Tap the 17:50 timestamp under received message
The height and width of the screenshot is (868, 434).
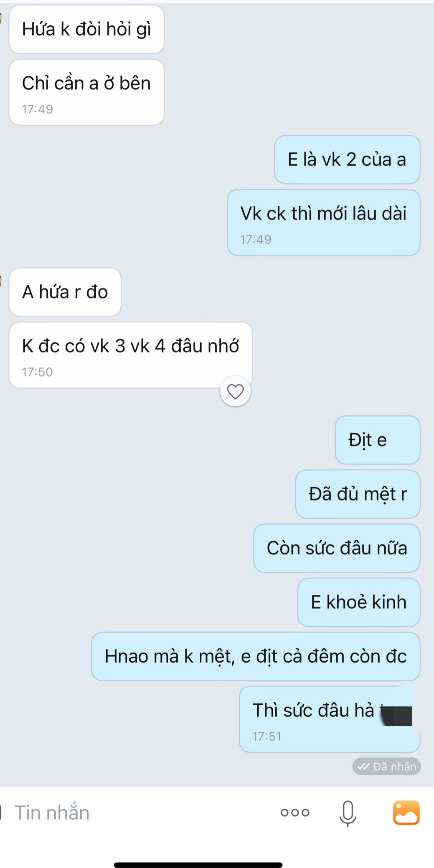click(x=37, y=372)
